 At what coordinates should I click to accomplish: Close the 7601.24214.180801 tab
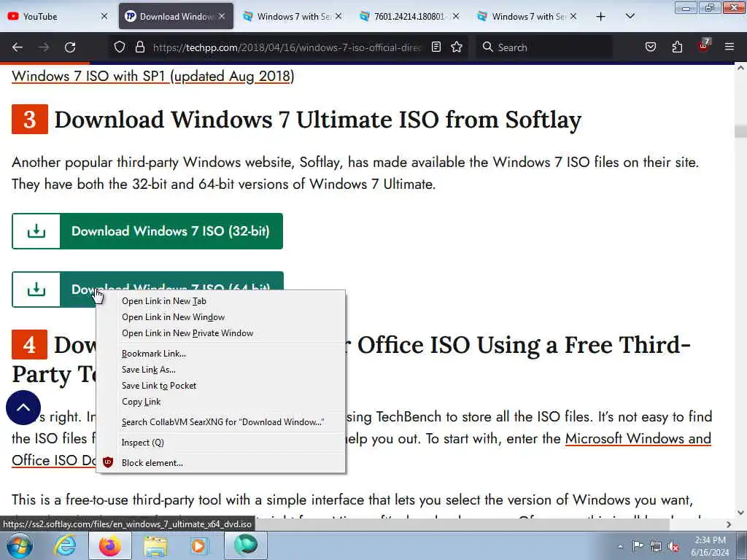pos(456,16)
